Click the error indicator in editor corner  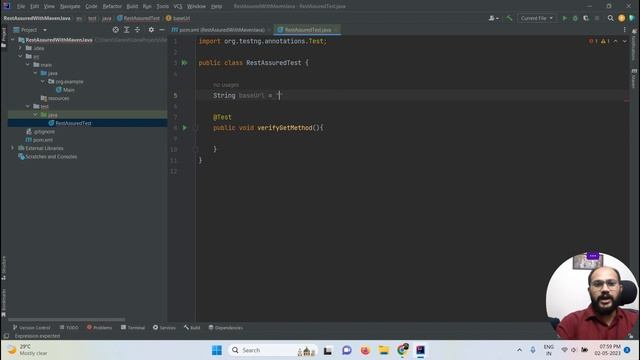pos(593,41)
